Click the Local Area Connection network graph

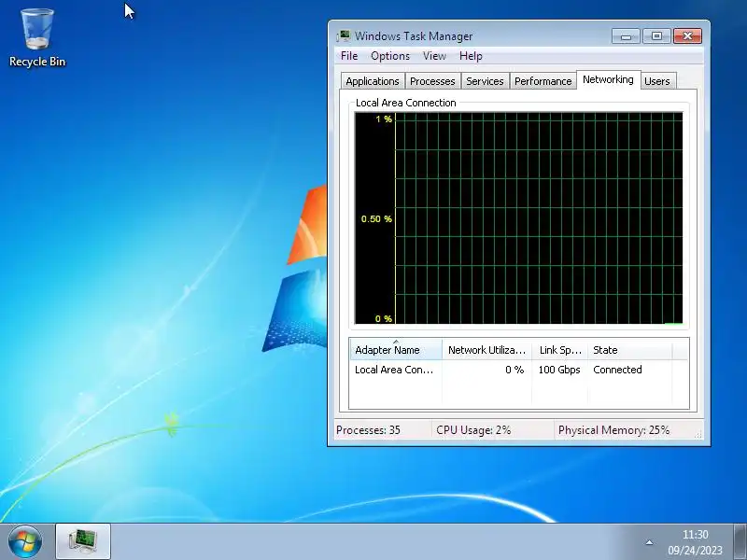pos(519,218)
